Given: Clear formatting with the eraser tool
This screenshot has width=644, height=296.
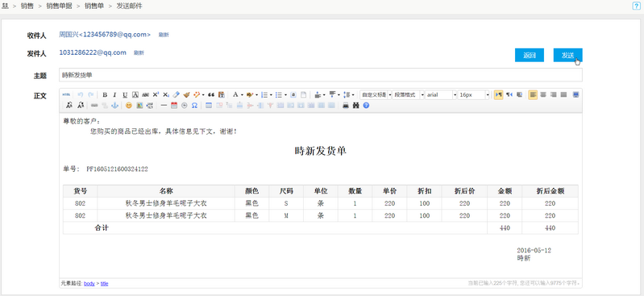Looking at the screenshot, I should (176, 94).
